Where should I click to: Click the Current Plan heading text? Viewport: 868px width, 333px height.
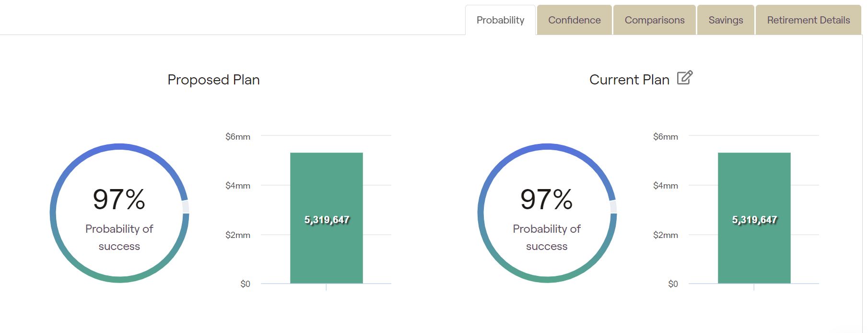629,80
